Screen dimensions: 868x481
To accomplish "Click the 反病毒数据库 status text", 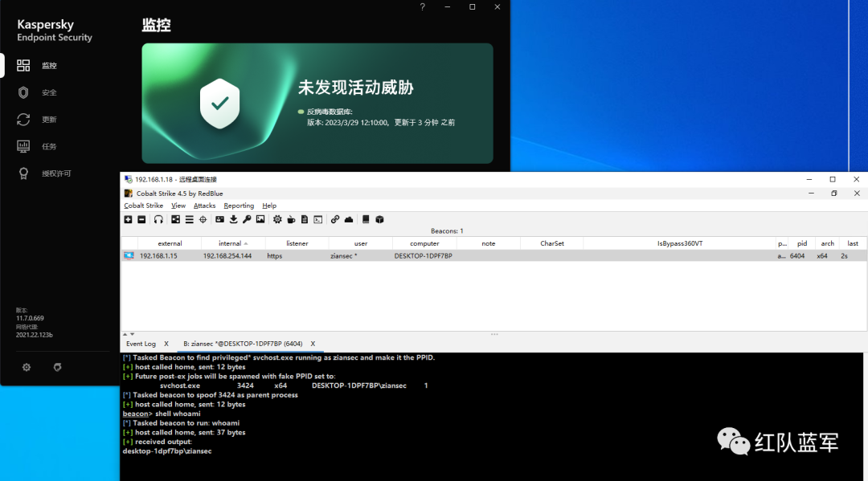I will tap(330, 112).
